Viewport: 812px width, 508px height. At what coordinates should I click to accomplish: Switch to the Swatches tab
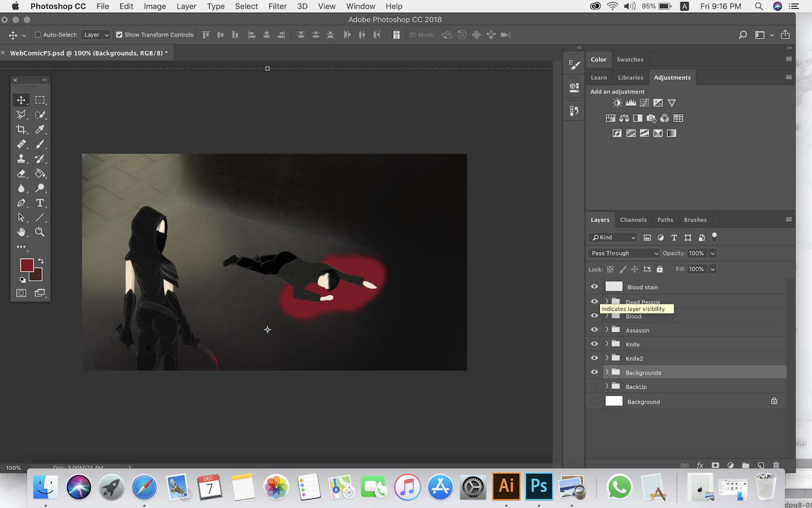(630, 59)
